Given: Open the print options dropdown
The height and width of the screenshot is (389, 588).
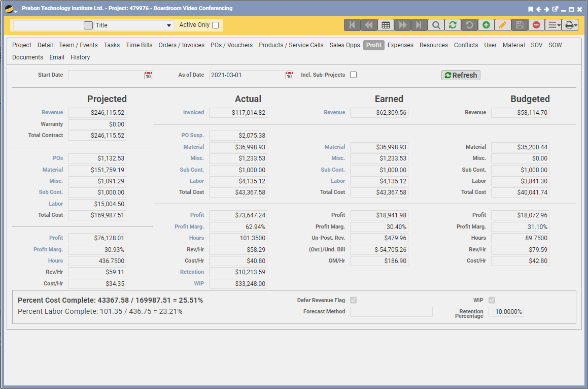Looking at the screenshot, I should pyautogui.click(x=570, y=25).
